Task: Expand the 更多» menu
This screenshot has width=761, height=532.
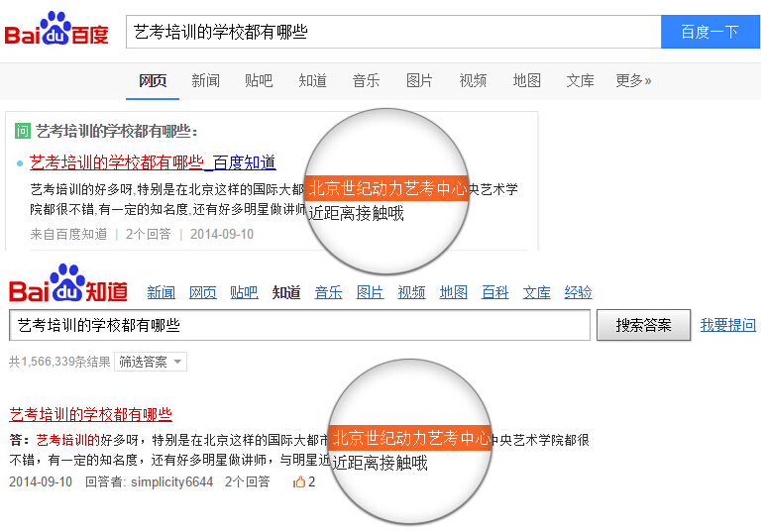Action: (633, 80)
